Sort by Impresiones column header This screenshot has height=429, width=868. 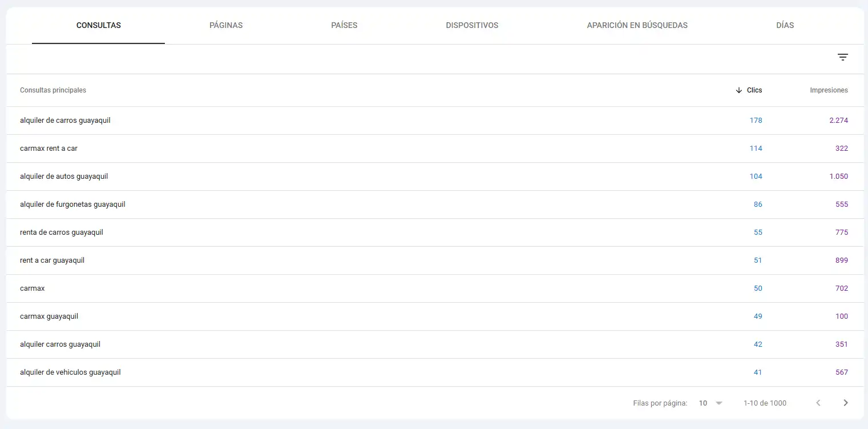[829, 90]
